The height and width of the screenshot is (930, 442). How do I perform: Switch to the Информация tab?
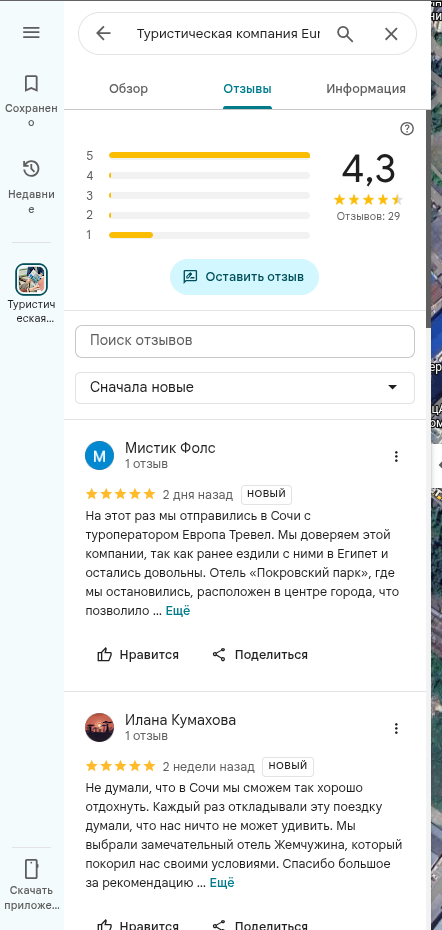[366, 89]
